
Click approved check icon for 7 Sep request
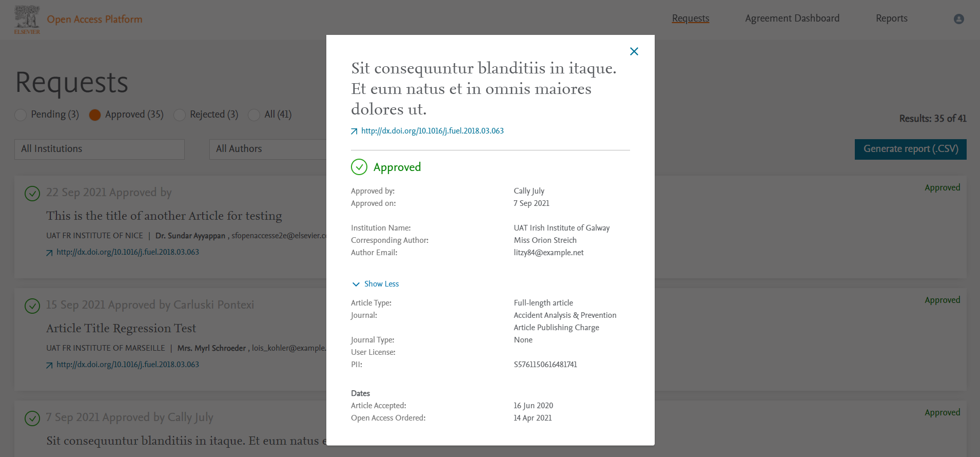click(32, 418)
